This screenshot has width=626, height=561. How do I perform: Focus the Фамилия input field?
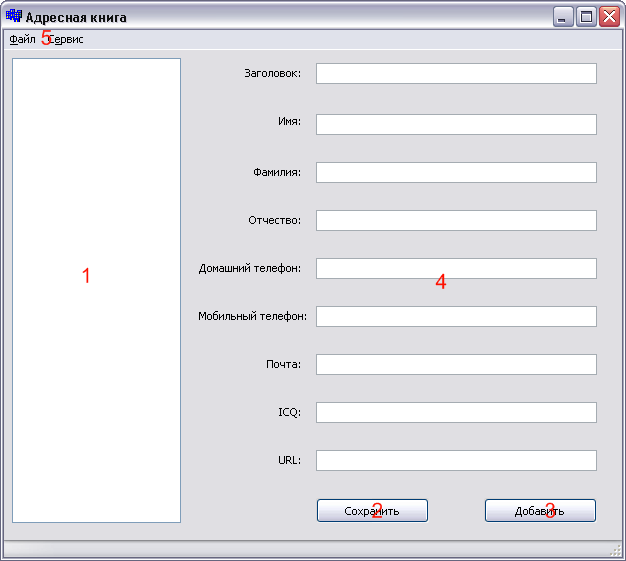pos(456,172)
